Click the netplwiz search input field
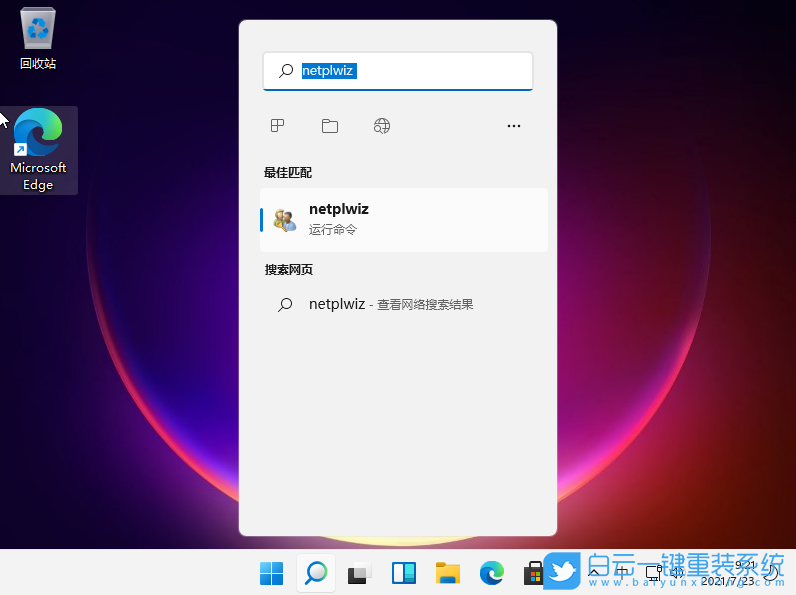The width and height of the screenshot is (796, 595). tap(398, 71)
